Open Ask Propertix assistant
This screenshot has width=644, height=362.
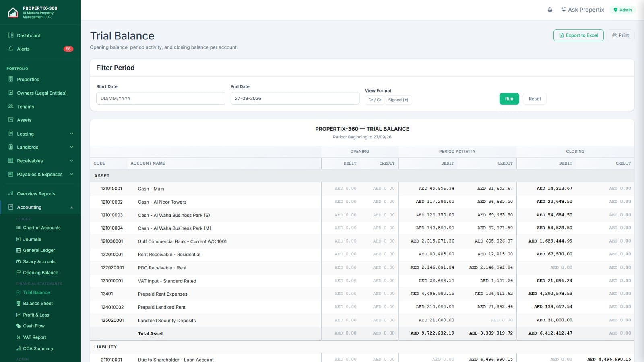582,10
